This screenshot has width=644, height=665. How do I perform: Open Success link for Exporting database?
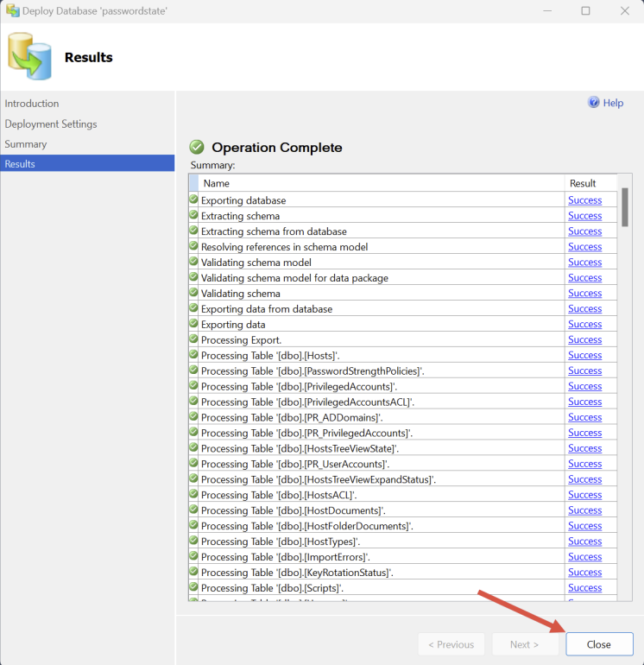tap(585, 200)
